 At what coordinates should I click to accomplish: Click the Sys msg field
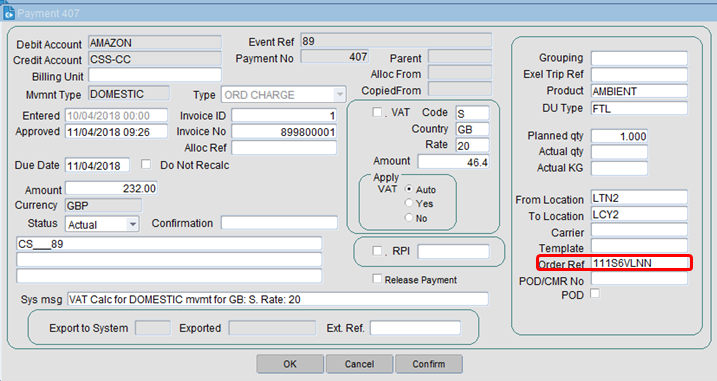pyautogui.click(x=278, y=299)
